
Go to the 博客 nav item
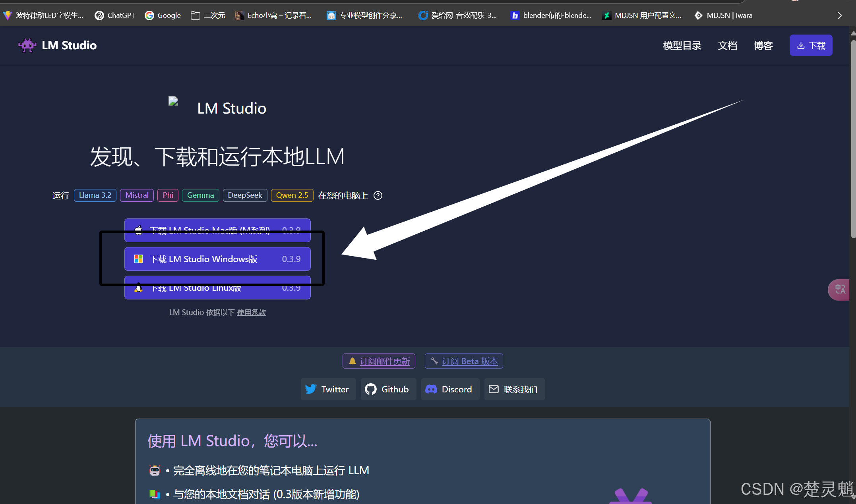click(x=763, y=46)
